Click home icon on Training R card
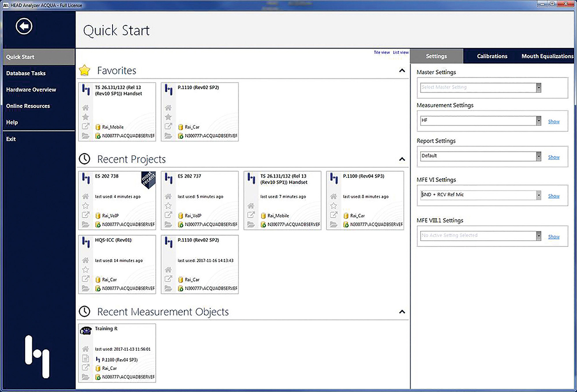The width and height of the screenshot is (577, 392). [x=86, y=349]
